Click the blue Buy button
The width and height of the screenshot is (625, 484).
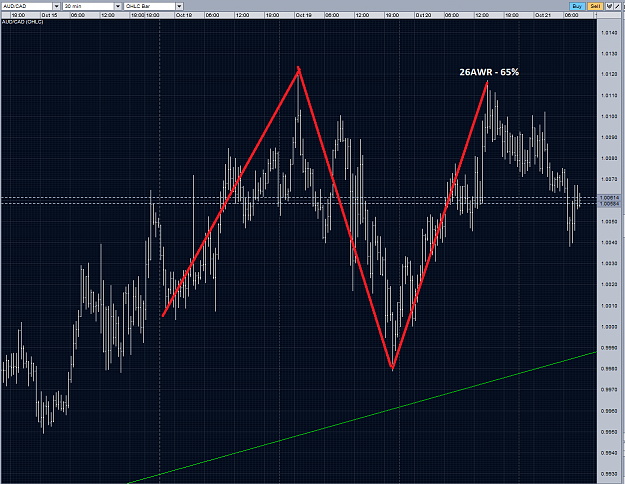coord(577,6)
